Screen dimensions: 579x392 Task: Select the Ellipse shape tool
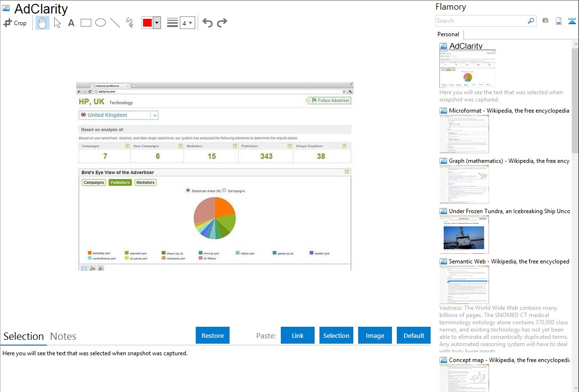(101, 23)
